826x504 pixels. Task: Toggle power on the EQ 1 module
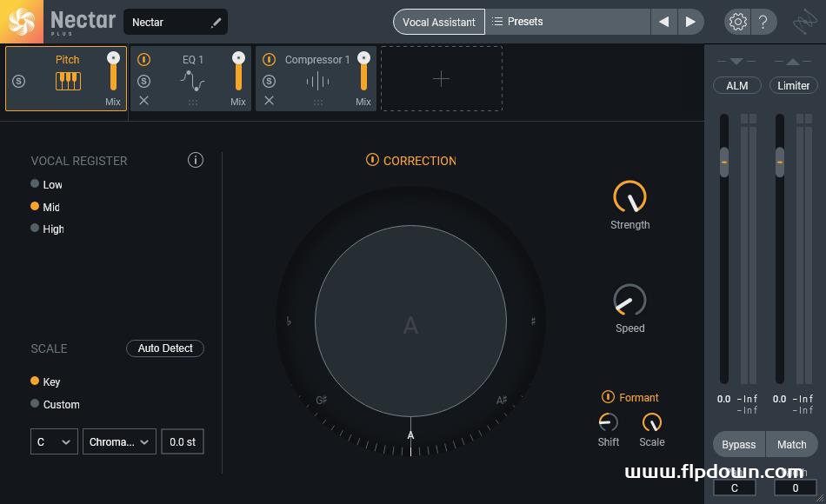(x=143, y=59)
